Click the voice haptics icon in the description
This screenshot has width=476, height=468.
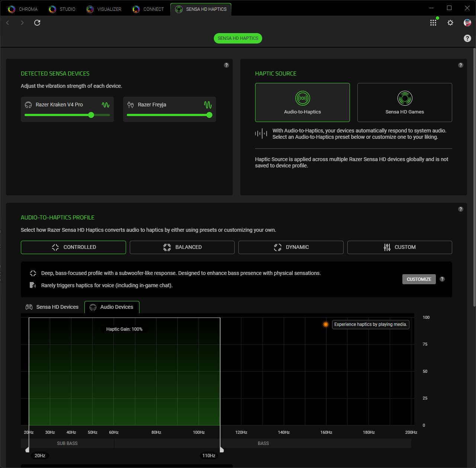[33, 285]
